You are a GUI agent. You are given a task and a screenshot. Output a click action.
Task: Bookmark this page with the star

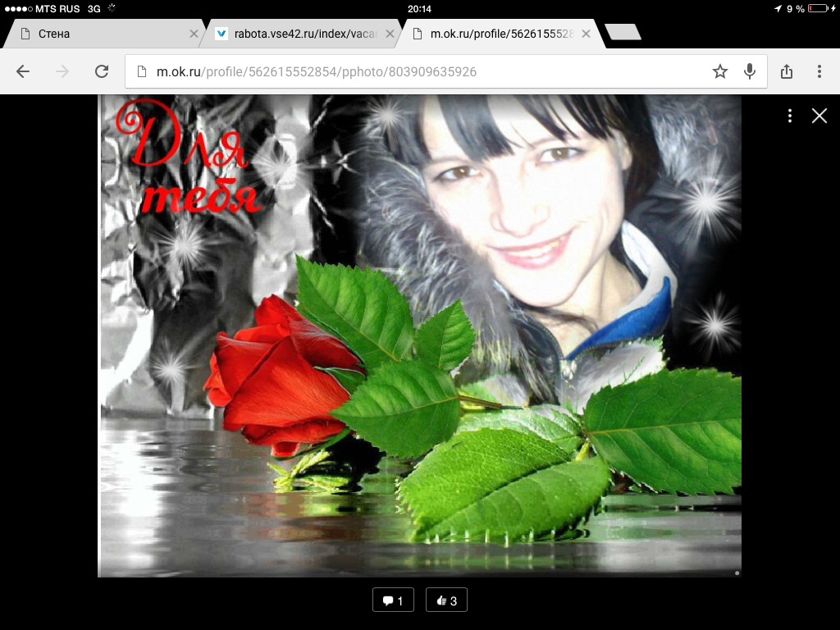[719, 72]
